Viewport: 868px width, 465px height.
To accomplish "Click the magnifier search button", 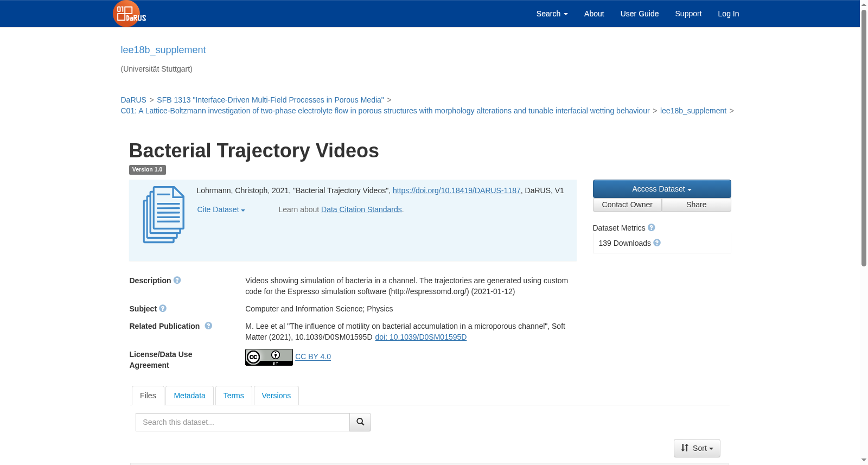I will [360, 422].
